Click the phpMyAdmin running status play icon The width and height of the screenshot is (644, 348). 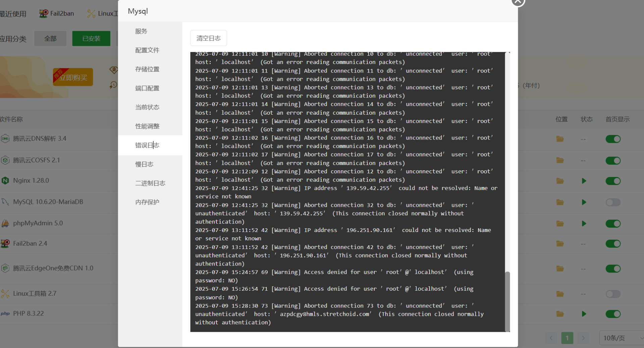click(584, 224)
